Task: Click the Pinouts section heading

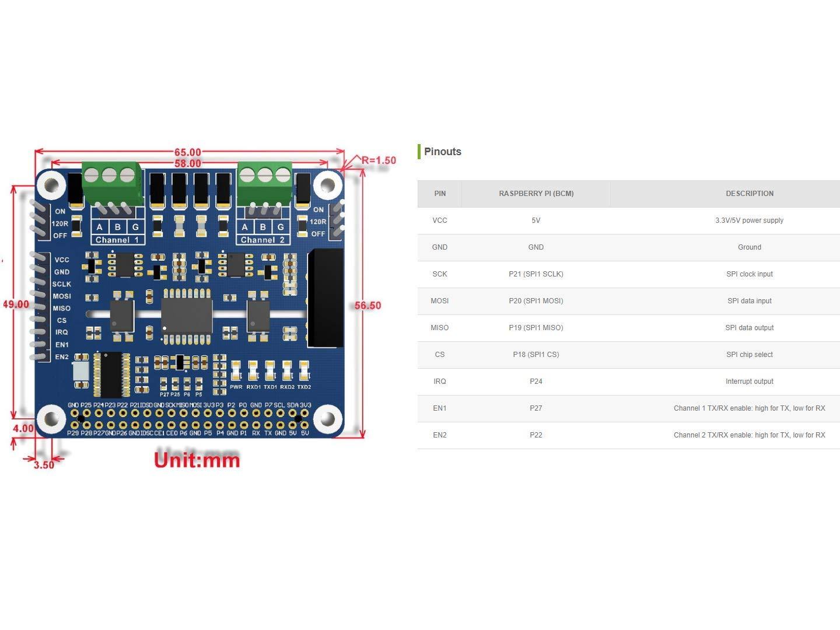Action: pos(442,152)
